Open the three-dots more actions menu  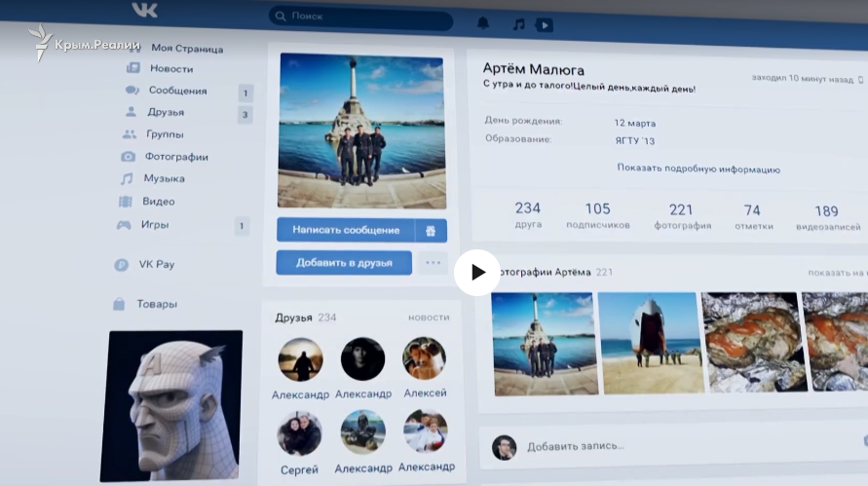coord(433,263)
